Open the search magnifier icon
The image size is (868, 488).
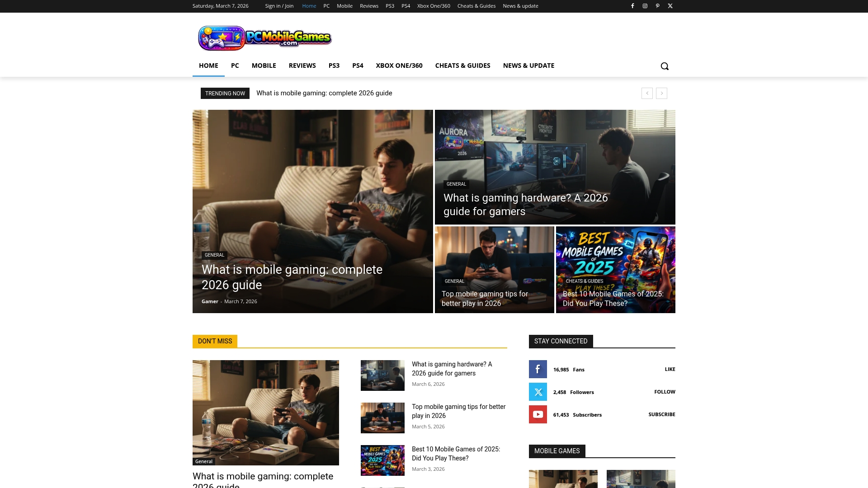pyautogui.click(x=665, y=66)
